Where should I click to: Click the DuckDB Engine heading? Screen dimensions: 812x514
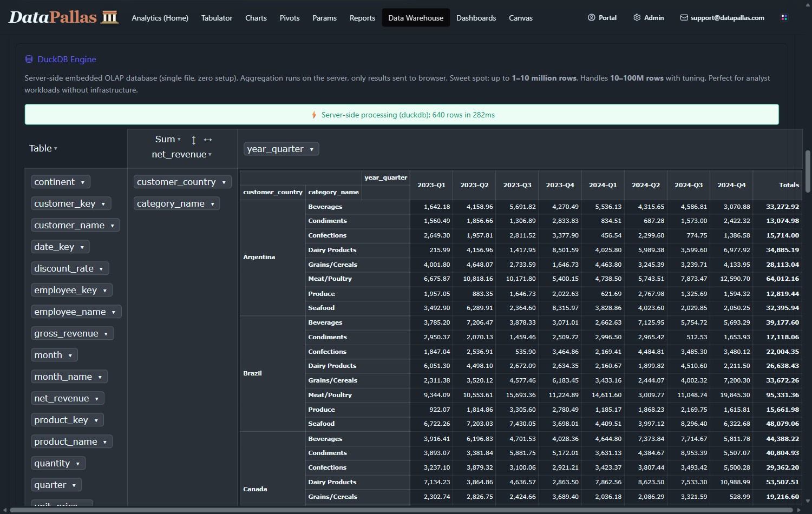tap(67, 60)
